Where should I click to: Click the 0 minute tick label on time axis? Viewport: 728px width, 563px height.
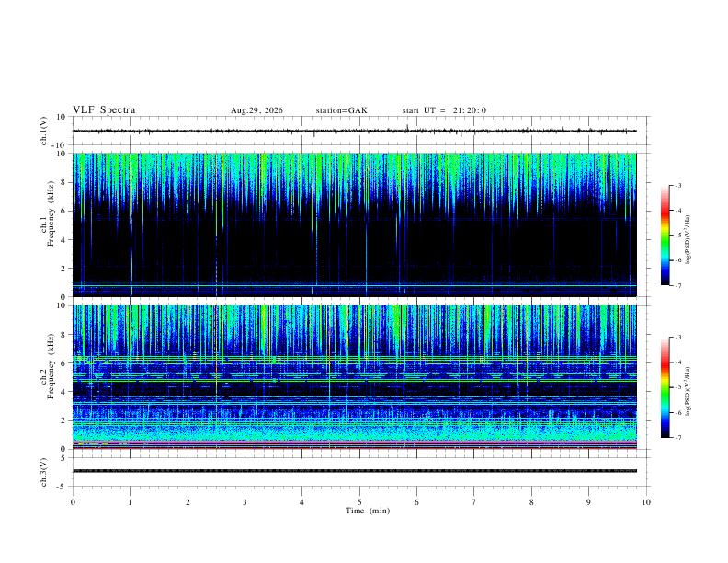tap(73, 502)
